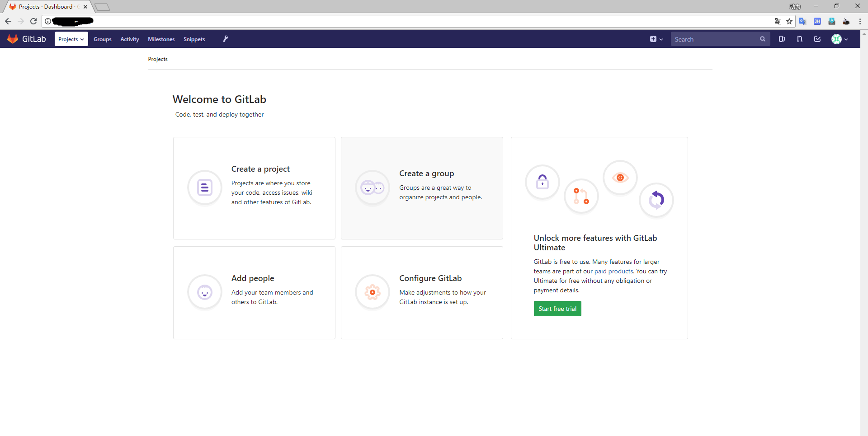The width and height of the screenshot is (868, 436).
Task: Close the Projects Dashboard tab
Action: pos(85,7)
